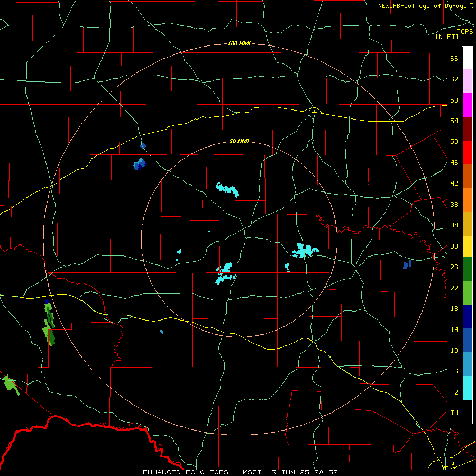Click the blue echo at the far east
This screenshot has width=476, height=476.
(x=407, y=264)
